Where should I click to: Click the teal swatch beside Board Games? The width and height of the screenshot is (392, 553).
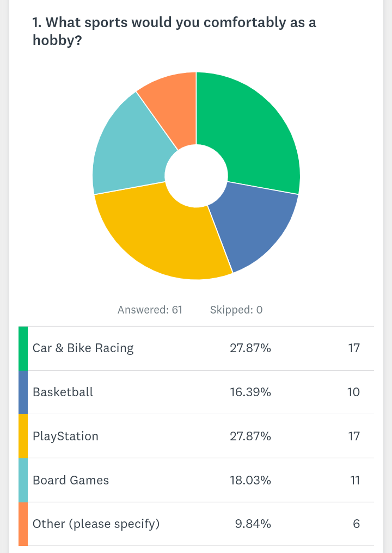(23, 481)
